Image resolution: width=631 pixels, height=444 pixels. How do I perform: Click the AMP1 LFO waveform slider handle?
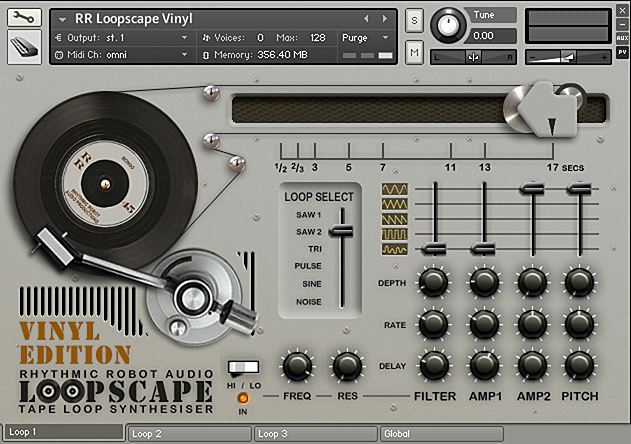click(483, 249)
